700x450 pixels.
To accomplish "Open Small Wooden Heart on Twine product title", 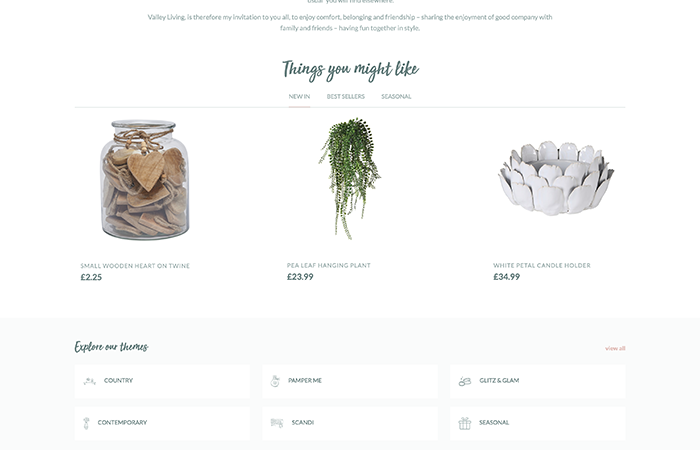I will tap(135, 266).
